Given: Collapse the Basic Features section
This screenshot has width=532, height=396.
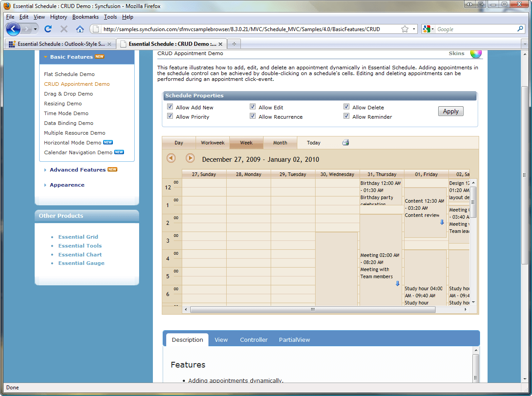Looking at the screenshot, I should pyautogui.click(x=71, y=57).
